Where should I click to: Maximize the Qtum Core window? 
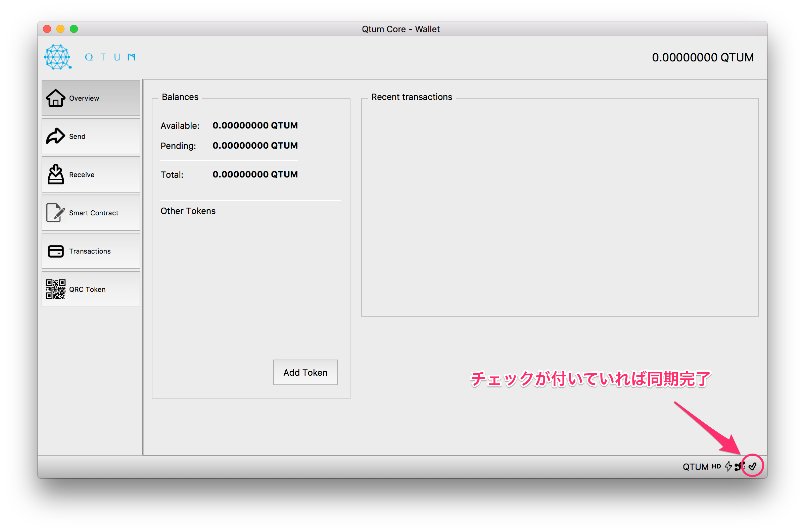[x=74, y=29]
